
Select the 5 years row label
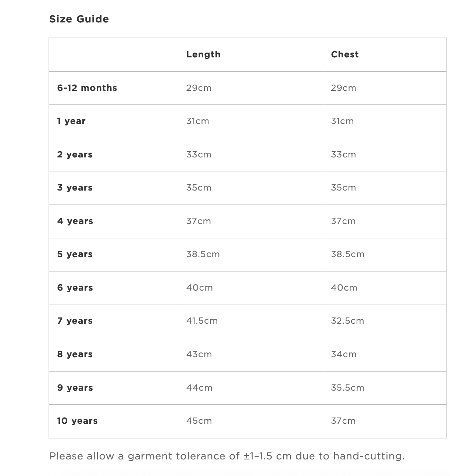75,254
